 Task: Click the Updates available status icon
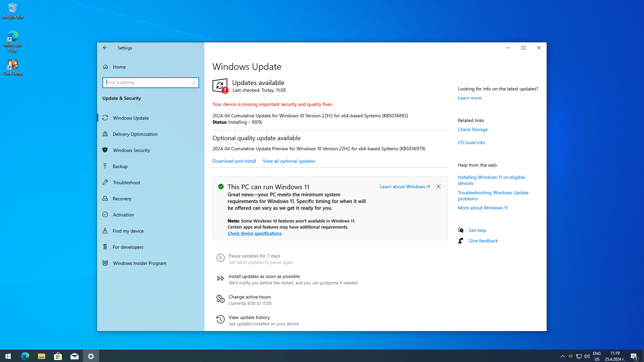point(221,86)
